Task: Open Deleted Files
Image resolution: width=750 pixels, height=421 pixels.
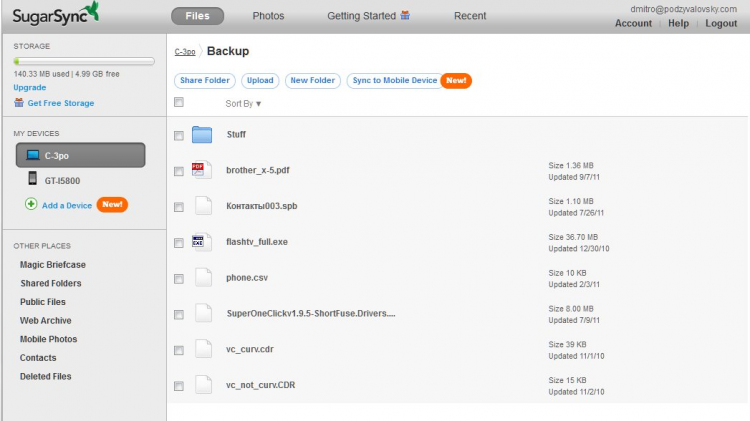Action: (x=45, y=377)
